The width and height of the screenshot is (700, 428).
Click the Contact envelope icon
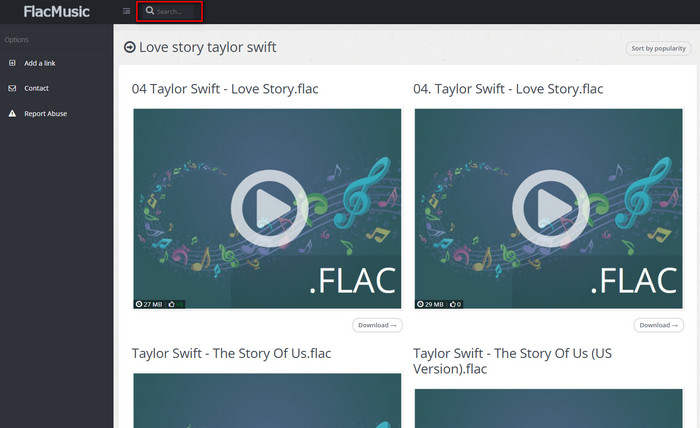point(12,88)
